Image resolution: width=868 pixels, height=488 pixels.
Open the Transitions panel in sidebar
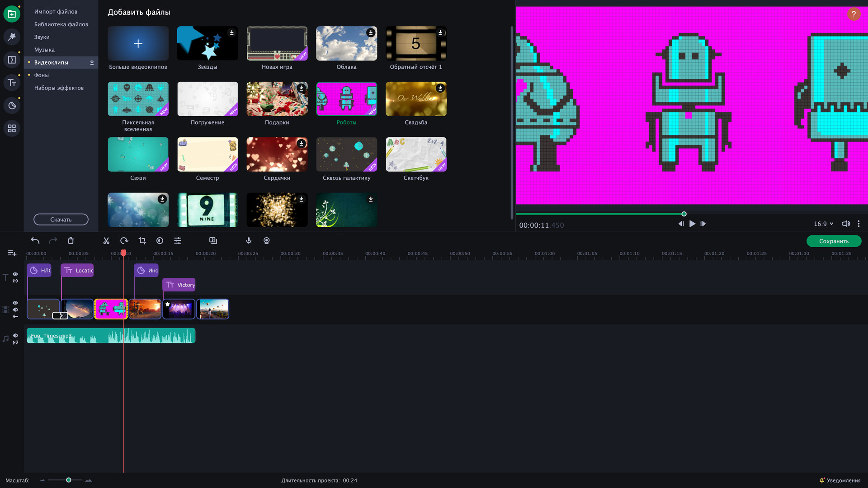coord(12,60)
